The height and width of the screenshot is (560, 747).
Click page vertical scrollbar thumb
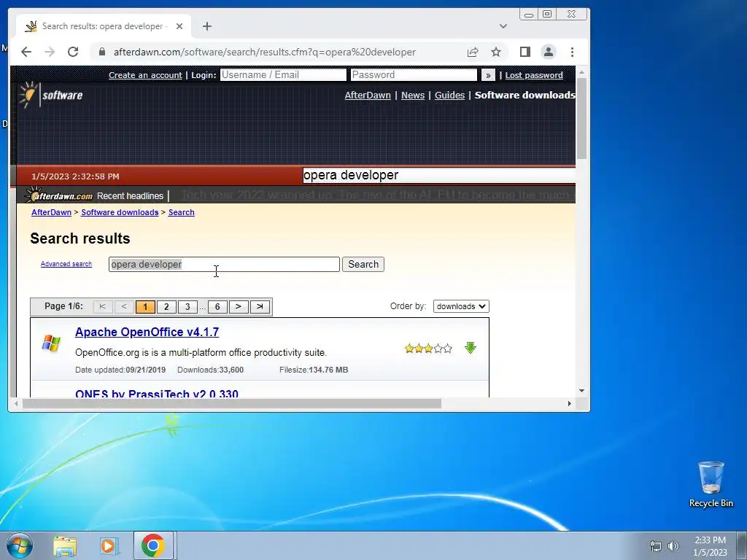pos(581,119)
